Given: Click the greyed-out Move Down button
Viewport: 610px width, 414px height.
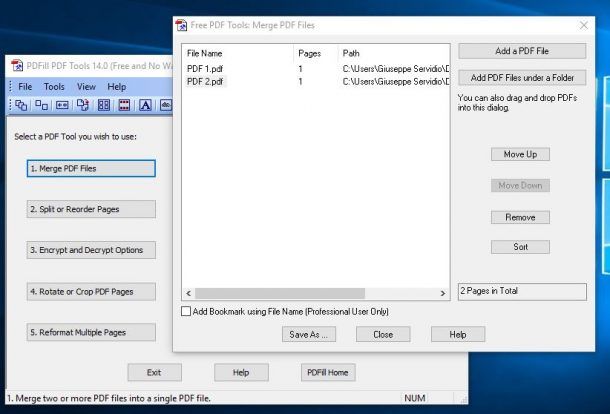Looking at the screenshot, I should point(520,186).
